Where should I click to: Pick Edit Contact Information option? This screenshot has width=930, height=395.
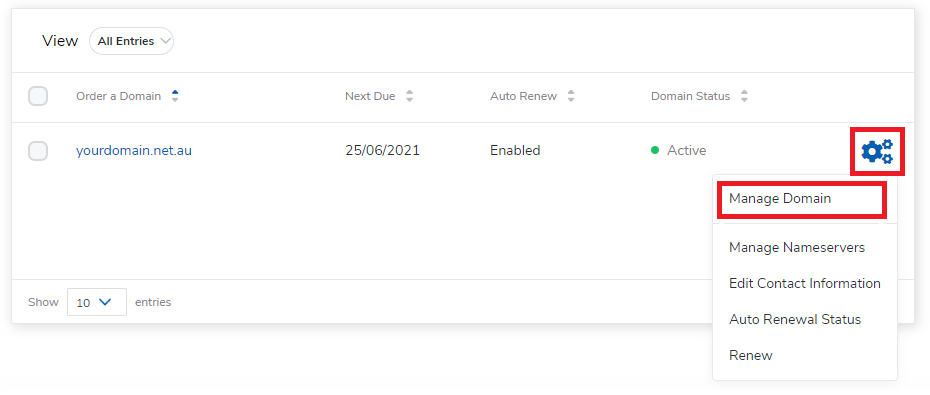(805, 283)
